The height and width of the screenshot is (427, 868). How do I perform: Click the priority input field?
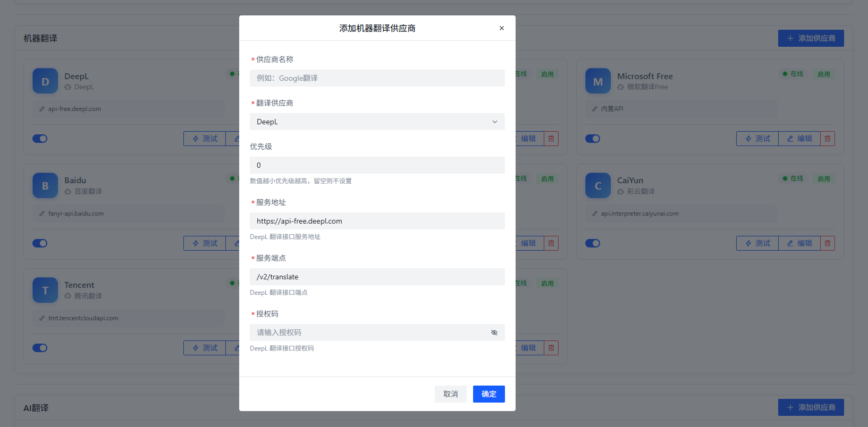(377, 165)
